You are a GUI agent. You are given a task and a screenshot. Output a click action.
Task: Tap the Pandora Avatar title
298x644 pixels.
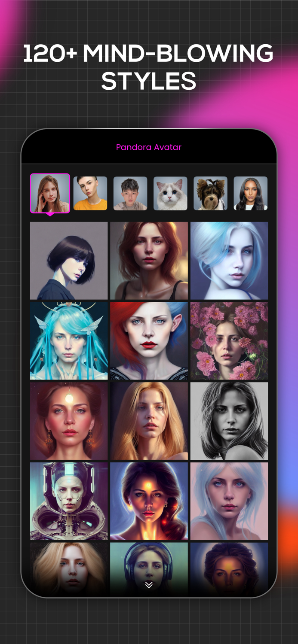(x=149, y=147)
